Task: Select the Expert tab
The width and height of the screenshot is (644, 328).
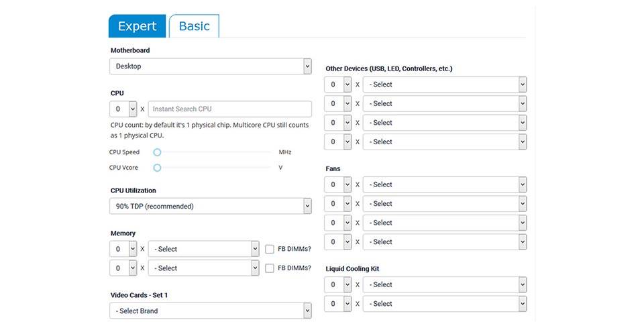Action: [x=137, y=26]
